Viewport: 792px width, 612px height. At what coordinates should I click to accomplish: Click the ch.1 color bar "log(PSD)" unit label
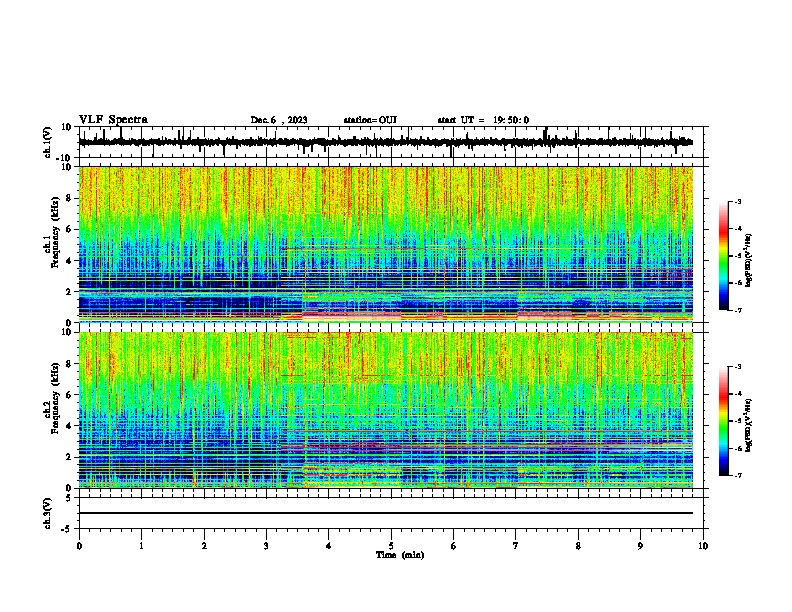(x=748, y=261)
